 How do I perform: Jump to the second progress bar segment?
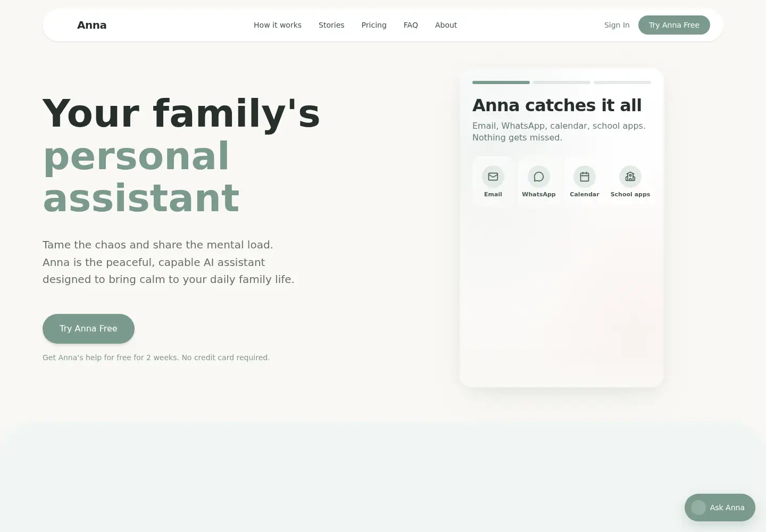(562, 82)
